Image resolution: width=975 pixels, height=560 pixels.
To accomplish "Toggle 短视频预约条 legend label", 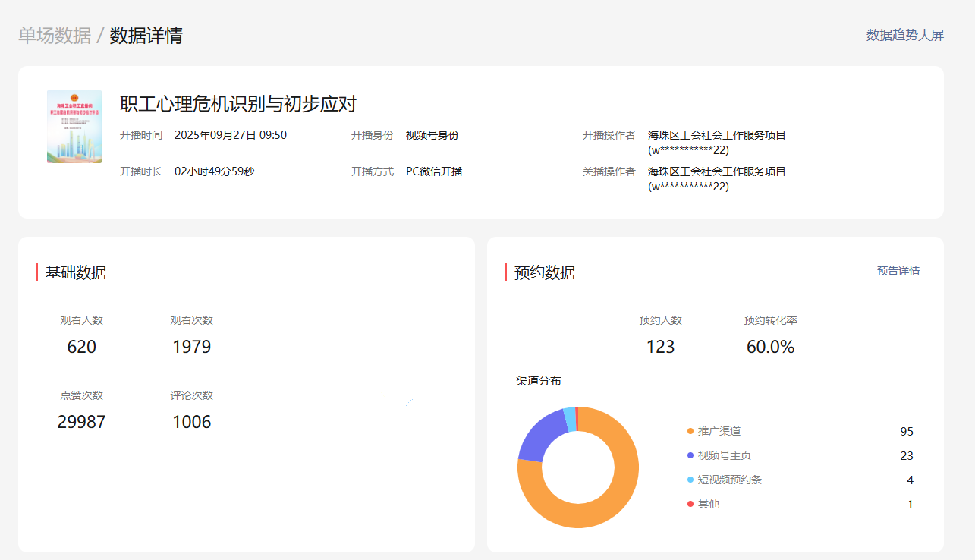I will [x=729, y=480].
